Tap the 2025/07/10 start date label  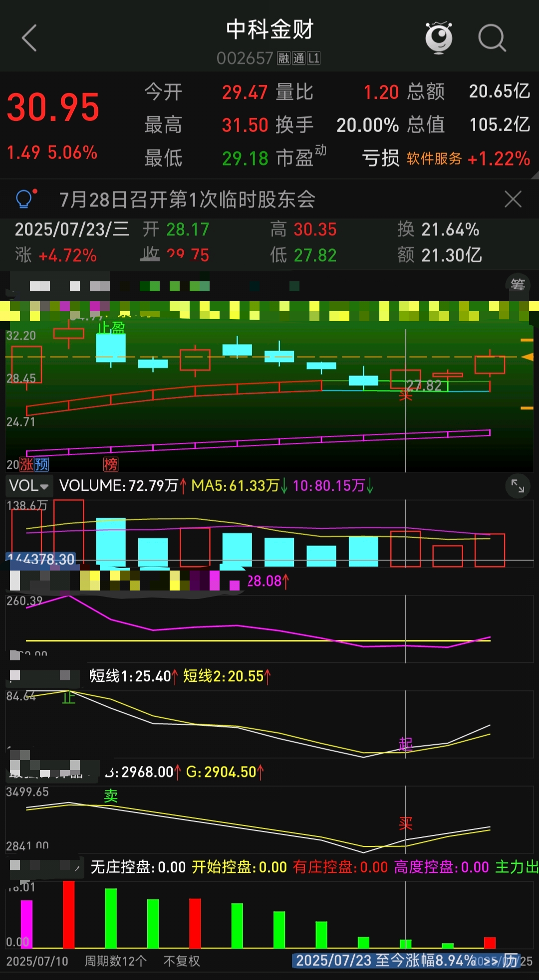37,961
